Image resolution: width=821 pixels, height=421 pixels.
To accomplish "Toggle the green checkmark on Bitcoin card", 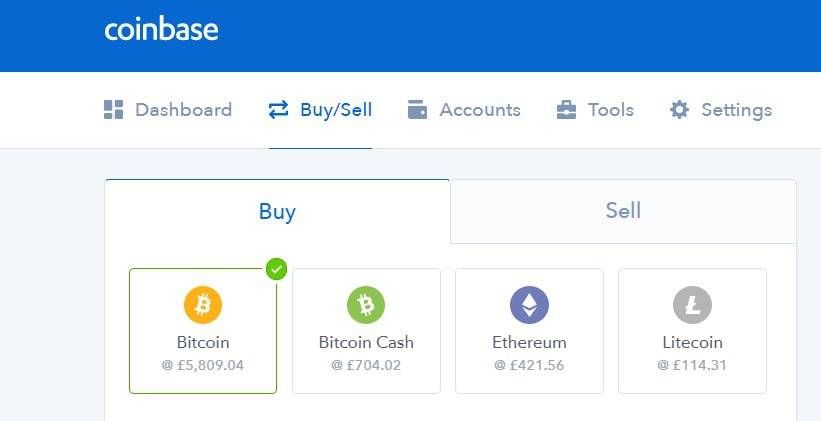I will click(276, 269).
